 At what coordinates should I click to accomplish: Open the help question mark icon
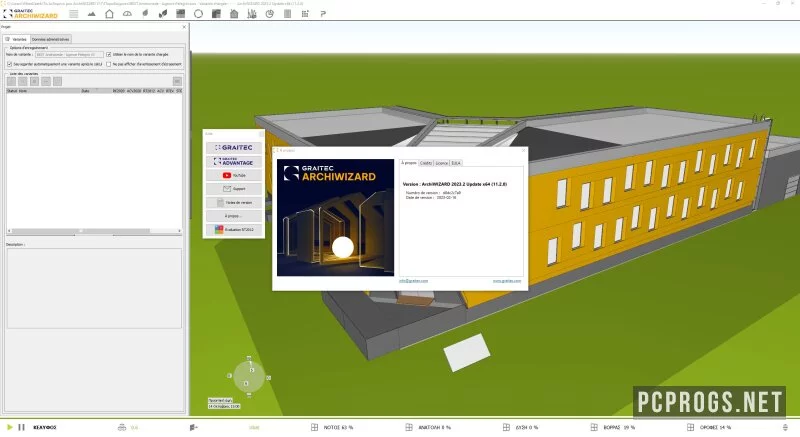click(323, 14)
